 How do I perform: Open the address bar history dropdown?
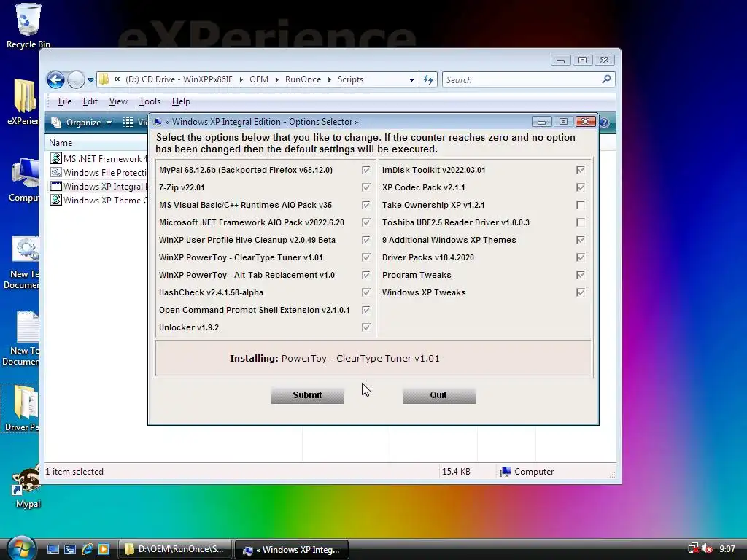pyautogui.click(x=411, y=80)
